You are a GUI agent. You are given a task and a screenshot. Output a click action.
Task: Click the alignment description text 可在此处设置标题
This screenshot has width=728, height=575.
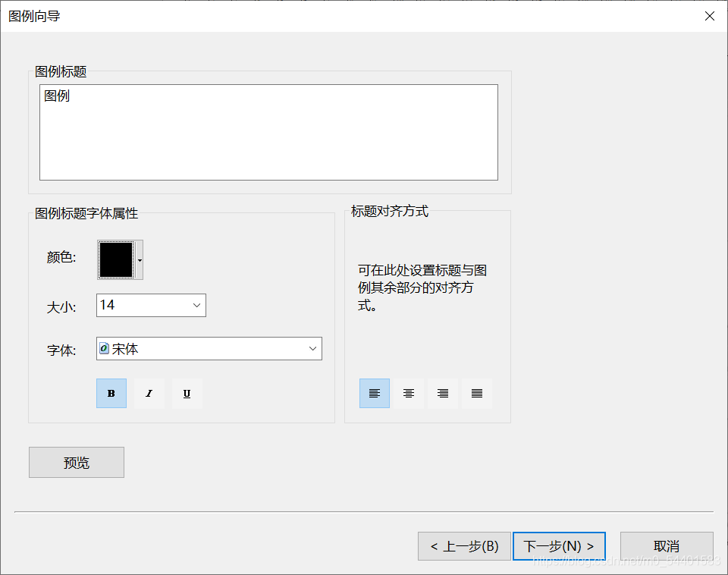click(x=422, y=287)
